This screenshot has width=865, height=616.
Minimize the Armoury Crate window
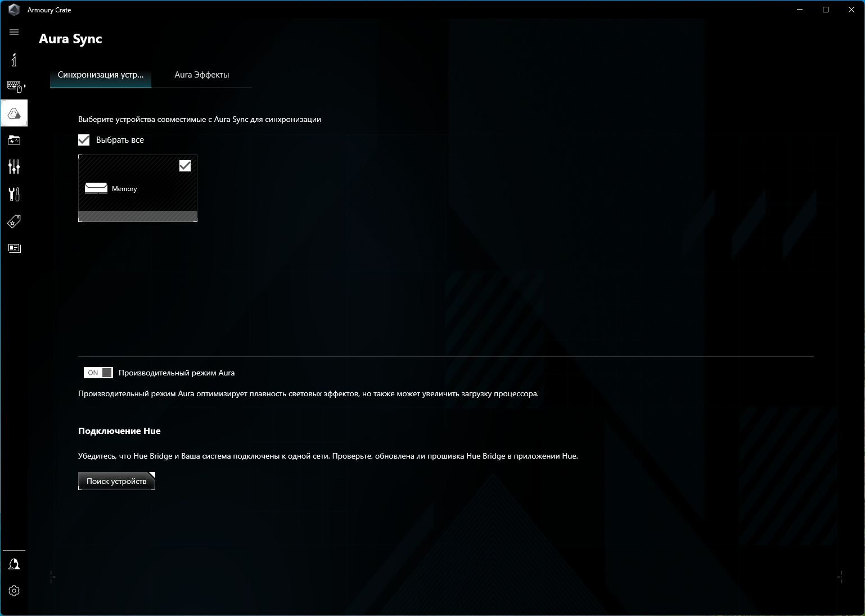(x=800, y=10)
